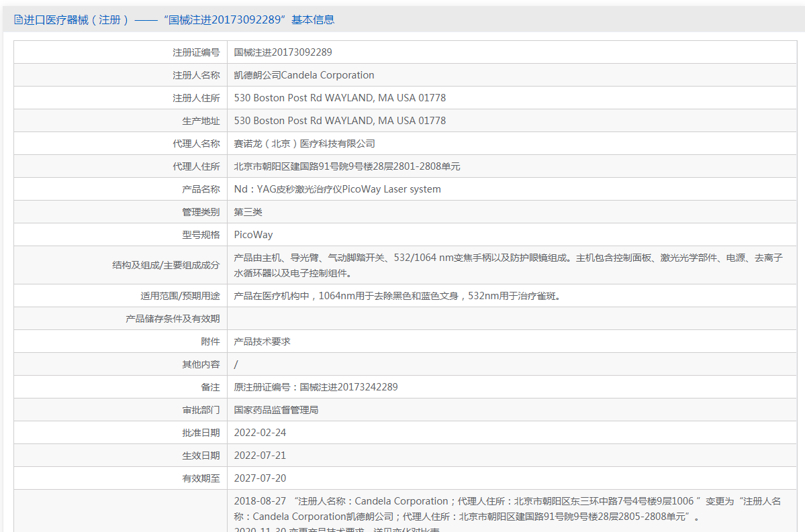Click the 结构及组成/主要组成成分 label

pos(166,265)
